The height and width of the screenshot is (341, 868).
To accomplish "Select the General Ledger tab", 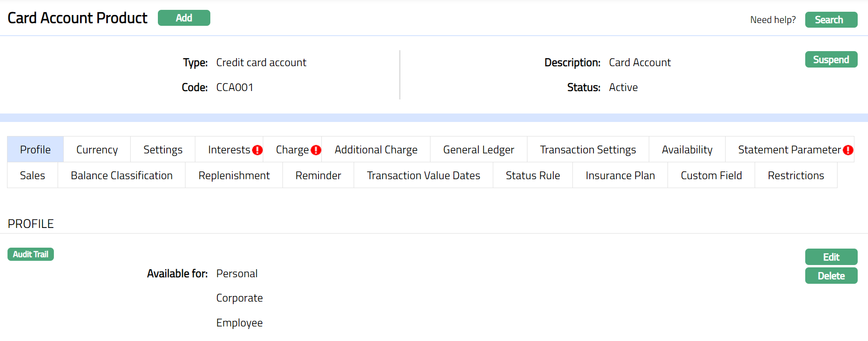I will (x=478, y=150).
